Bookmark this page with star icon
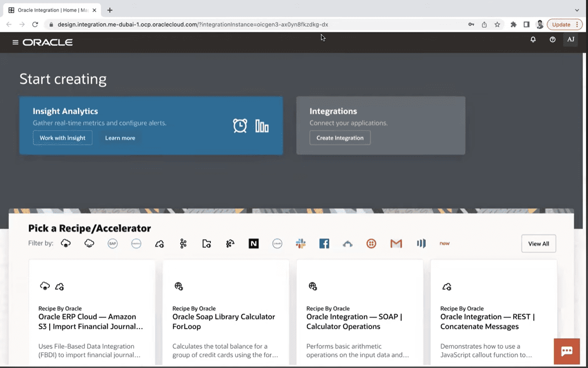Image resolution: width=588 pixels, height=368 pixels. [497, 25]
